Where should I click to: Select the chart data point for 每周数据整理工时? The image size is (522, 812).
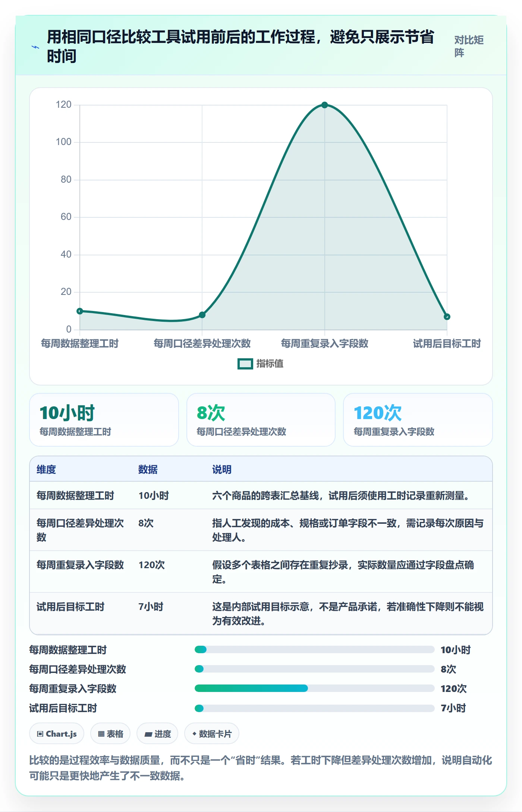coord(80,311)
